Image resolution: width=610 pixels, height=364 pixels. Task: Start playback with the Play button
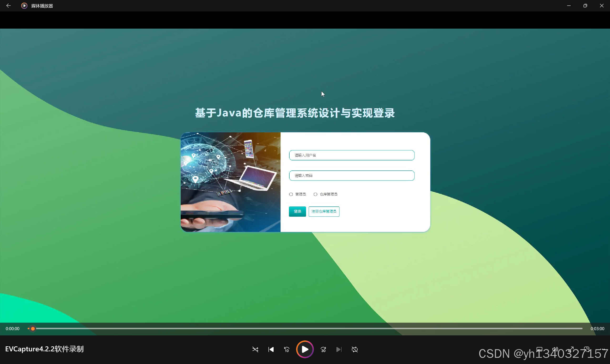point(305,349)
